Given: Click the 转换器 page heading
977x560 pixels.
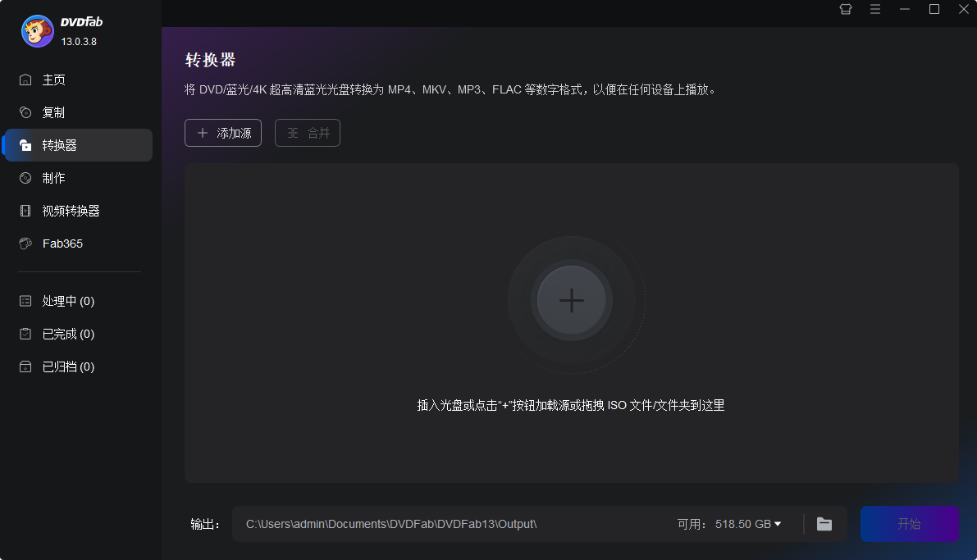Looking at the screenshot, I should point(211,60).
